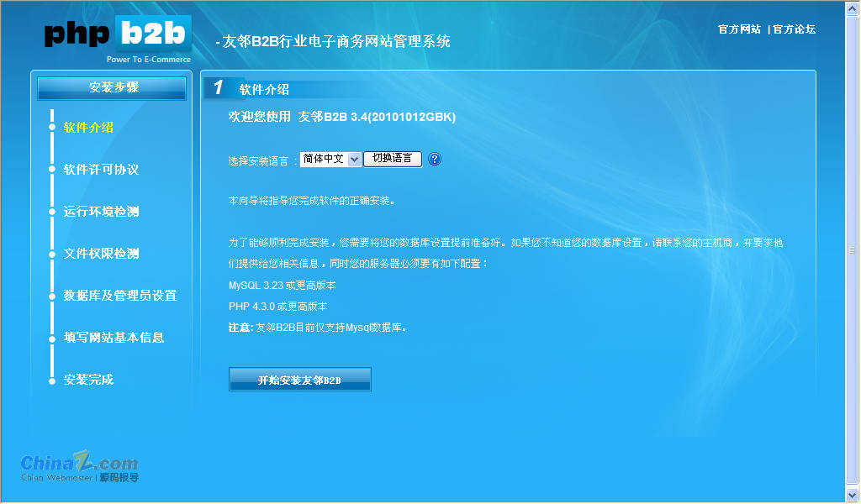Click the 选择安装语言 label
861x504 pixels.
pos(259,160)
